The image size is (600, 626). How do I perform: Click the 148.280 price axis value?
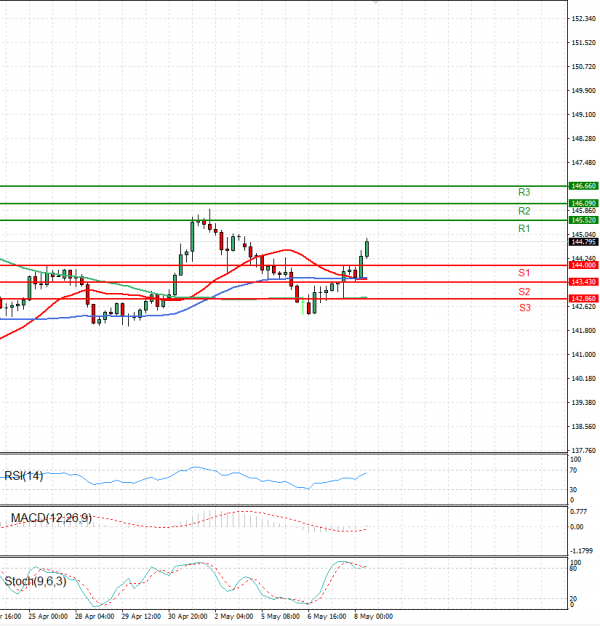tap(584, 139)
